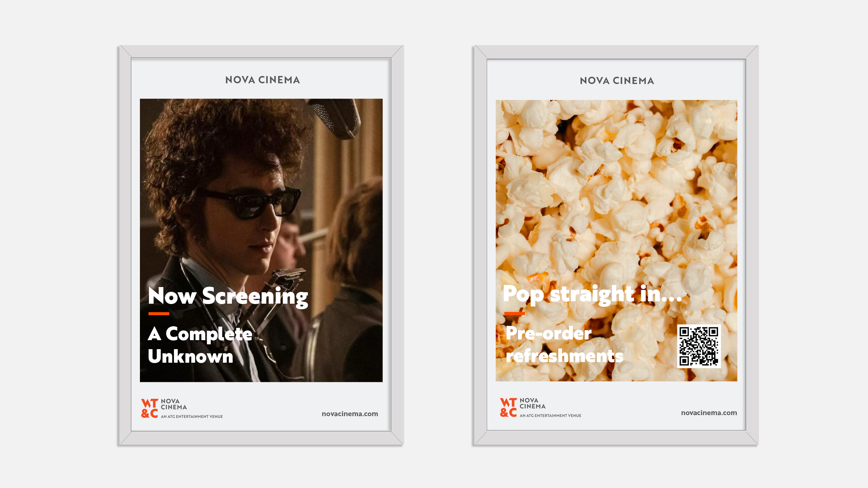The width and height of the screenshot is (868, 488).
Task: Click the NOVA CINEMA heading on right poster
Action: (x=617, y=81)
